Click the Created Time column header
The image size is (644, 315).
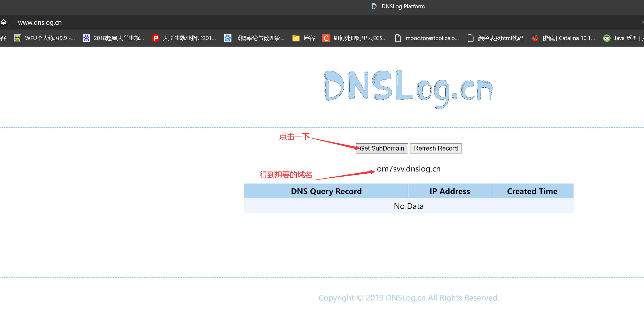(532, 191)
